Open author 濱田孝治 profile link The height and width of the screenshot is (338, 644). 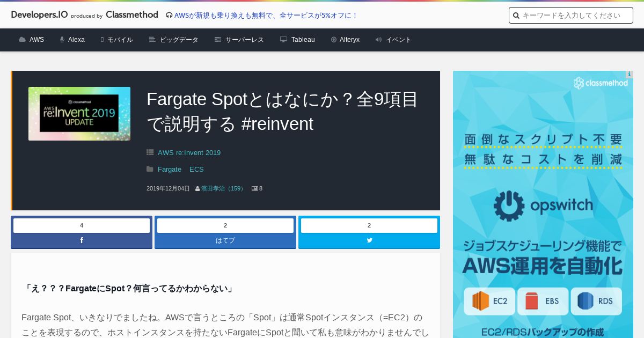(x=223, y=188)
